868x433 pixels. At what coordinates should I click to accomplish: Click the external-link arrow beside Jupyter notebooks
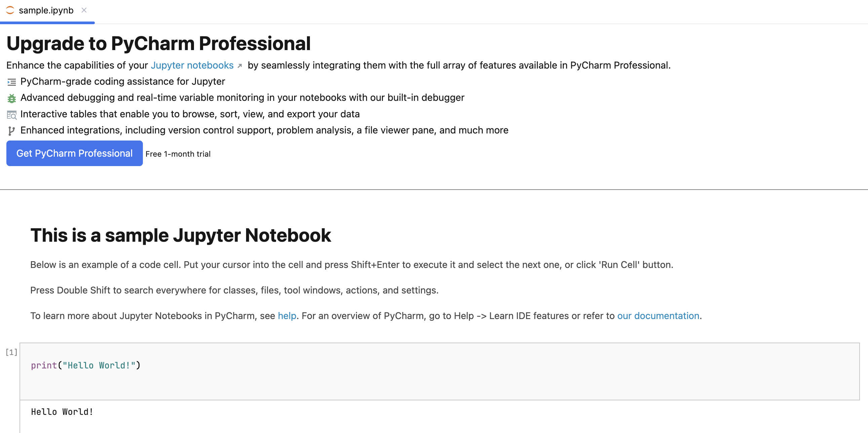[x=240, y=66]
